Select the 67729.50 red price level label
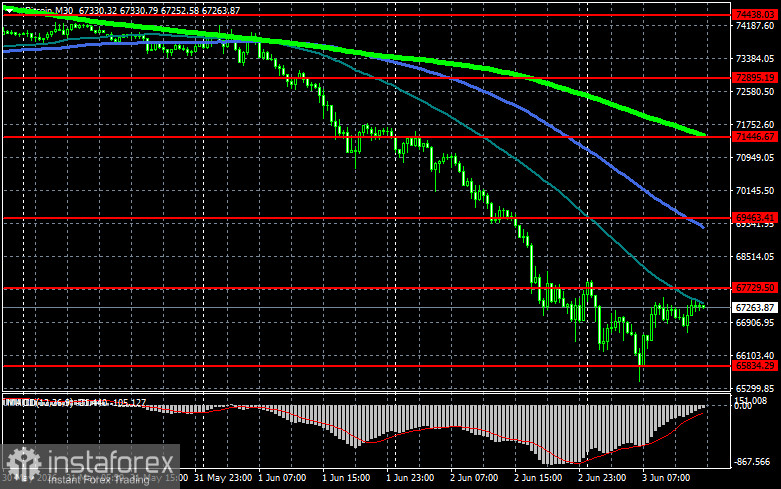This screenshot has height=489, width=781. pyautogui.click(x=756, y=288)
